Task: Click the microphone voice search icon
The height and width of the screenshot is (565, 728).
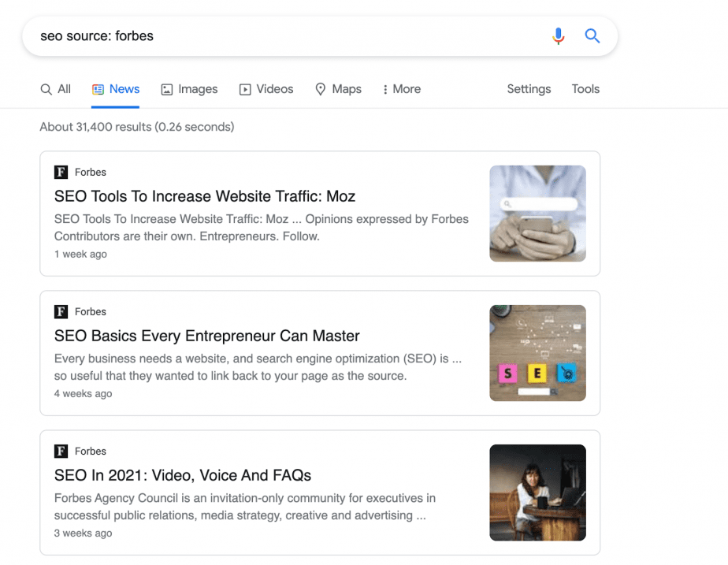Action: pos(559,35)
